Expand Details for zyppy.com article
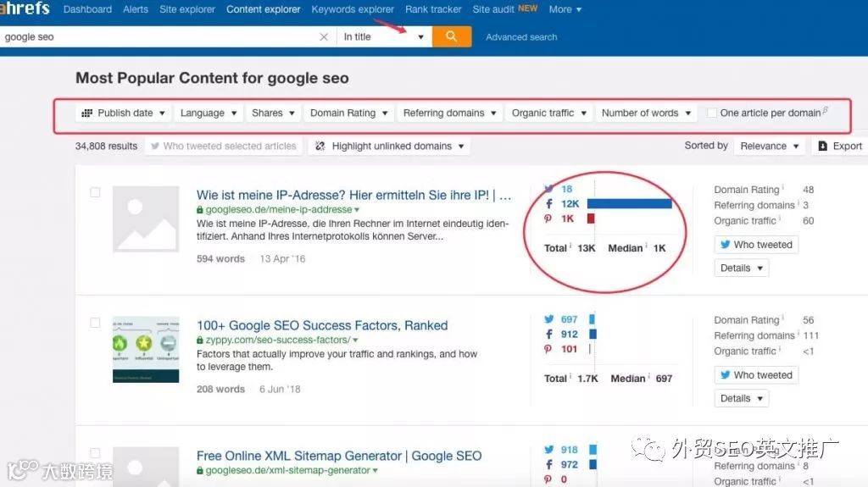Screen dimensions: 868x487 click(x=741, y=398)
